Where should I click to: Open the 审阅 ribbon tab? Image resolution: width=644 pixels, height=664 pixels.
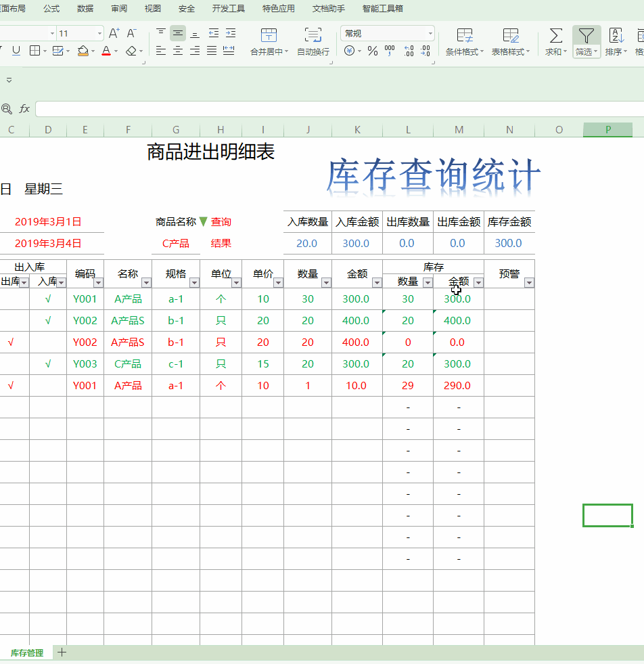(119, 9)
